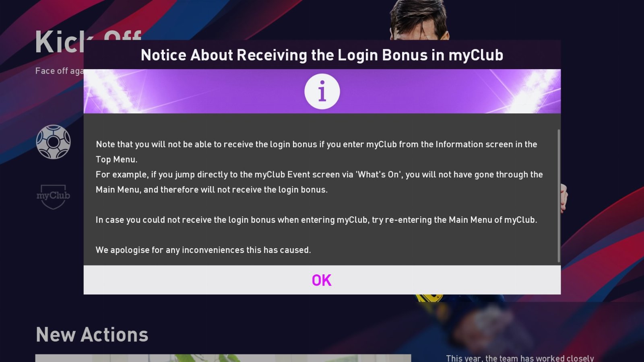The height and width of the screenshot is (362, 644).
Task: Click the circular information 'i' icon
Action: click(x=322, y=91)
